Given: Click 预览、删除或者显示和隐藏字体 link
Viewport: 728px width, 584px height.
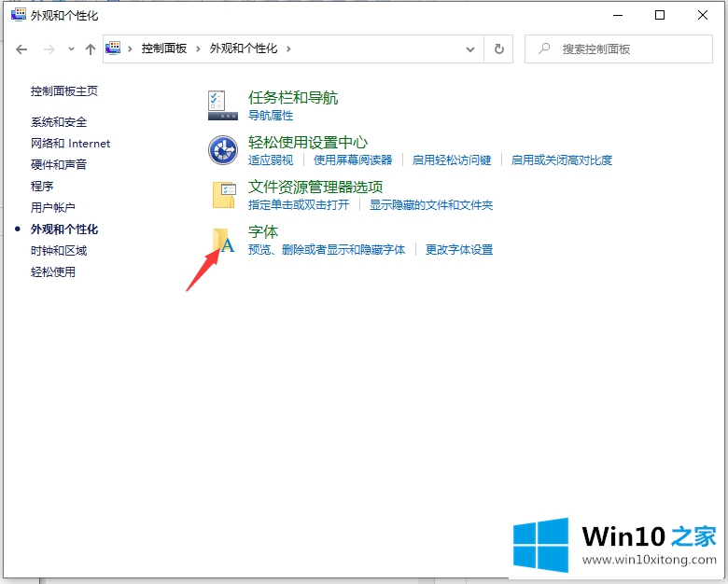Looking at the screenshot, I should point(327,250).
